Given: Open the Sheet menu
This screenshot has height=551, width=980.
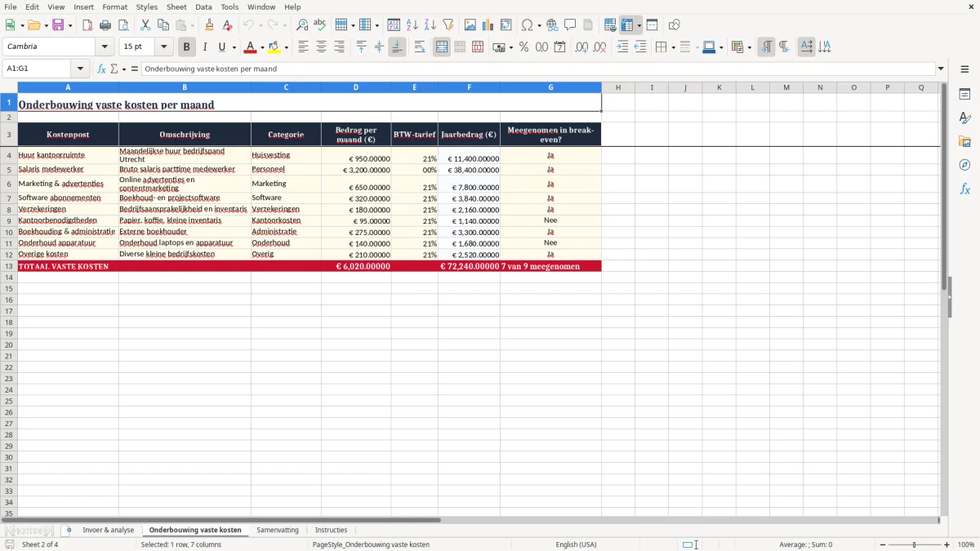Looking at the screenshot, I should [x=176, y=7].
